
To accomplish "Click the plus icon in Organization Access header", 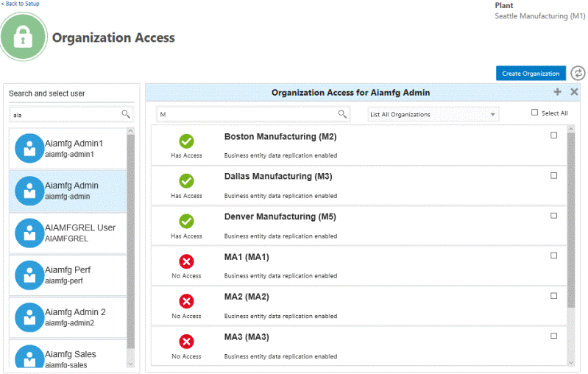I will 558,92.
